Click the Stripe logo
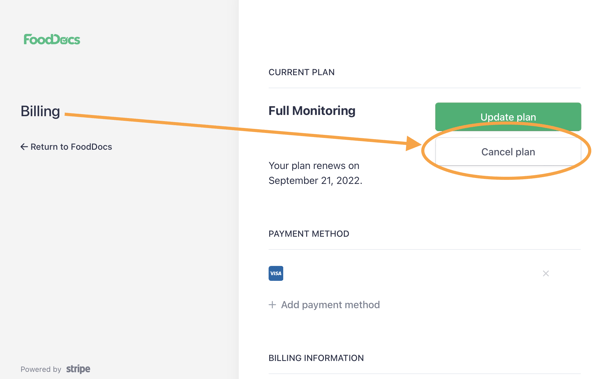This screenshot has height=379, width=600. point(78,369)
